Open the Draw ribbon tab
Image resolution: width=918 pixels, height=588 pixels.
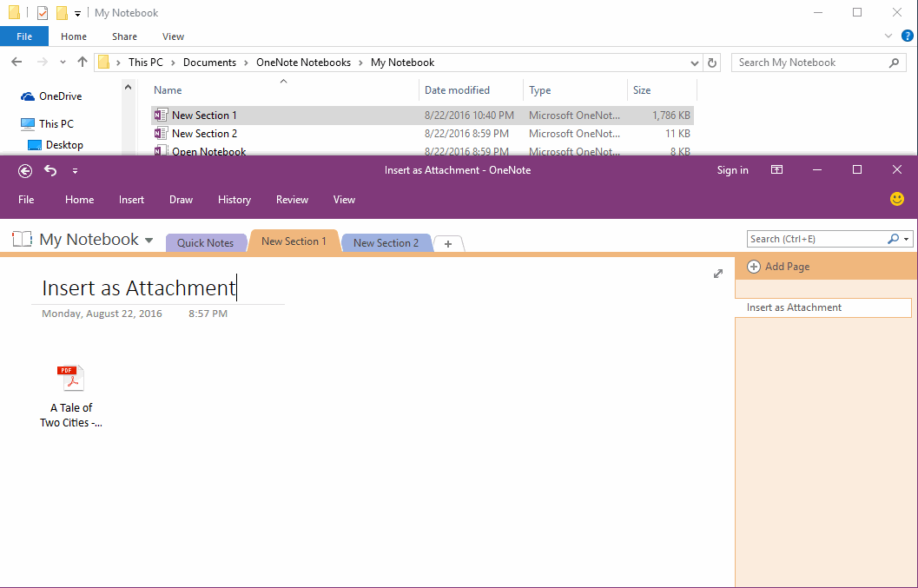181,200
